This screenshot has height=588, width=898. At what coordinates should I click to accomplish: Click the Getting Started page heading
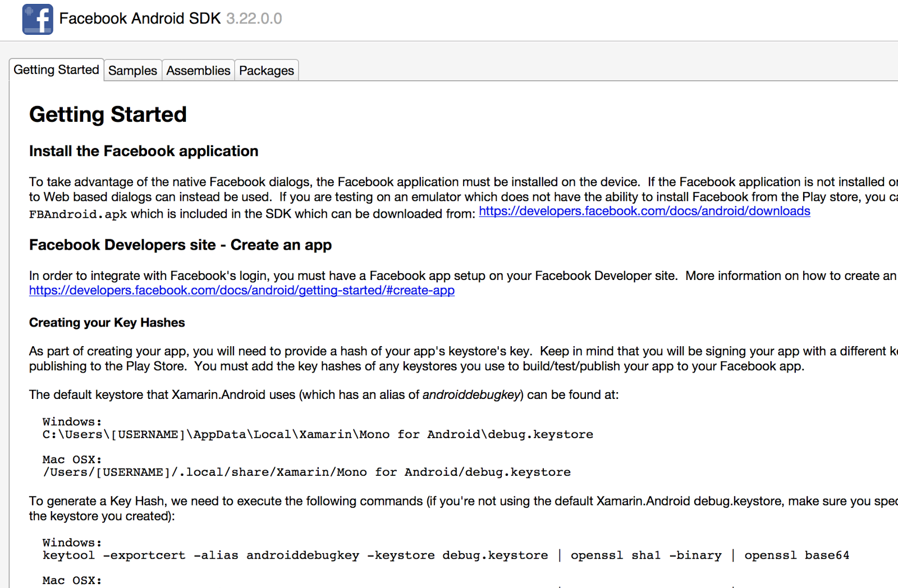[108, 114]
